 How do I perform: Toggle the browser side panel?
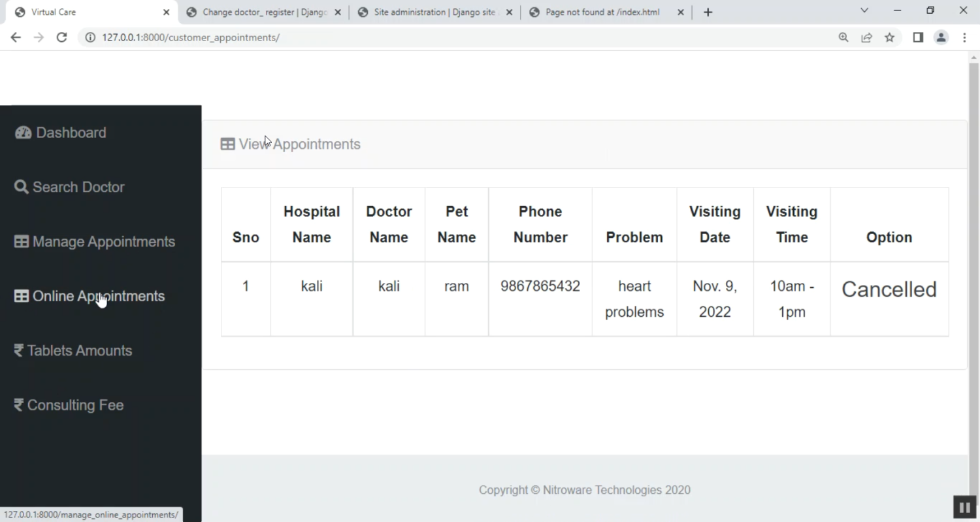click(918, 37)
